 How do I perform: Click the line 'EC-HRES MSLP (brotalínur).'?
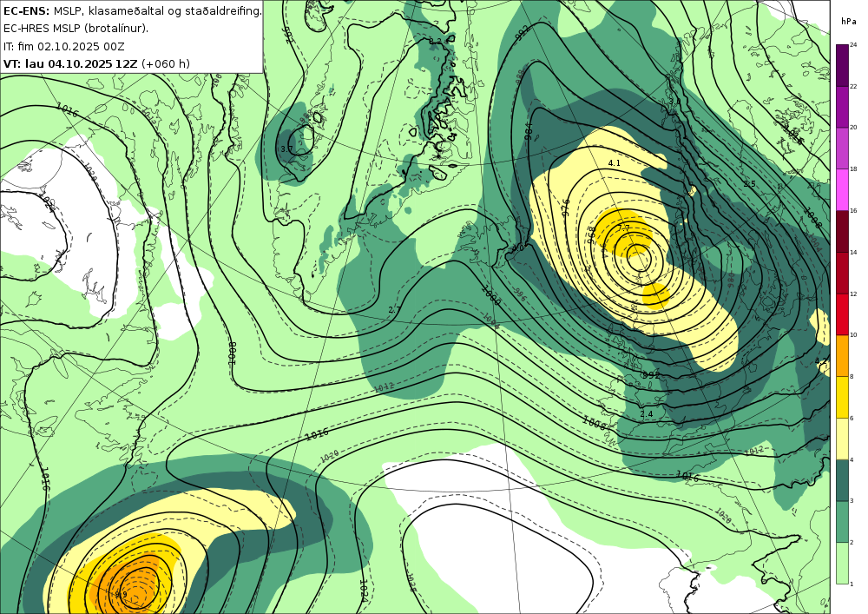click(x=76, y=29)
